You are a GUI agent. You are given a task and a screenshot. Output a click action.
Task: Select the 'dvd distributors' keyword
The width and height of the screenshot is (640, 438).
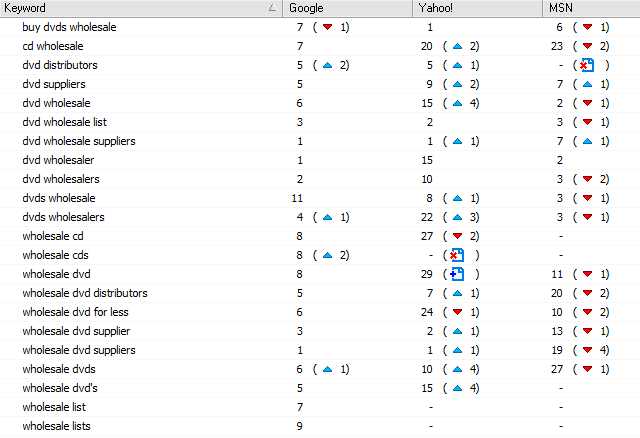coord(60,65)
